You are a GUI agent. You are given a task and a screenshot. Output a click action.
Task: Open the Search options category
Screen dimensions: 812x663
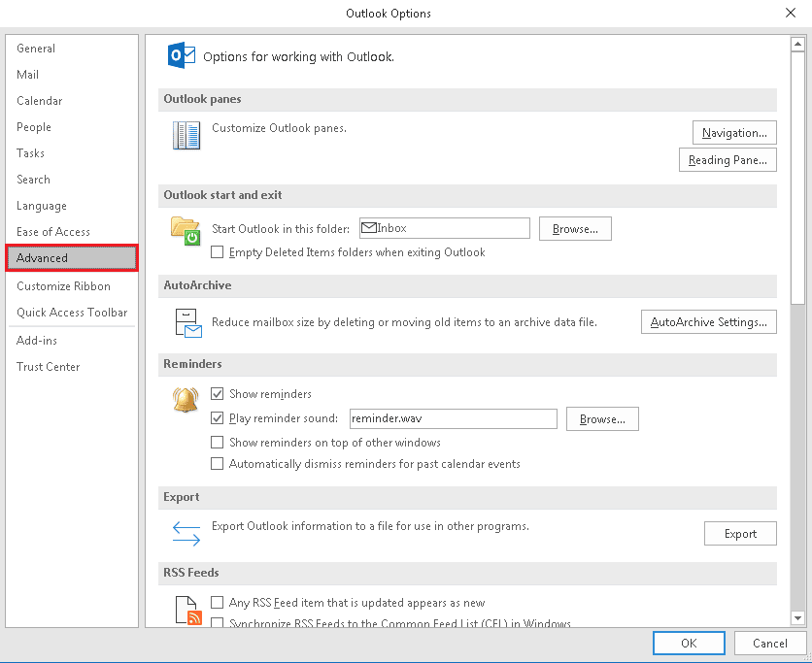(72, 180)
